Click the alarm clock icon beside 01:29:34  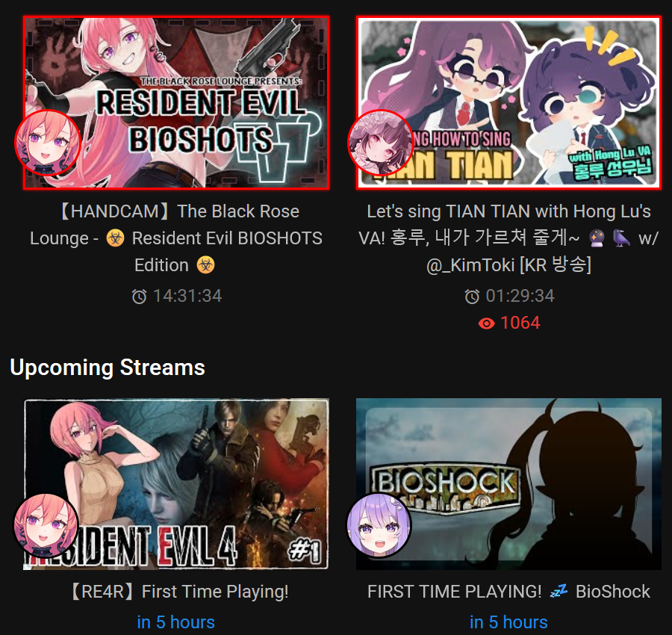point(472,297)
